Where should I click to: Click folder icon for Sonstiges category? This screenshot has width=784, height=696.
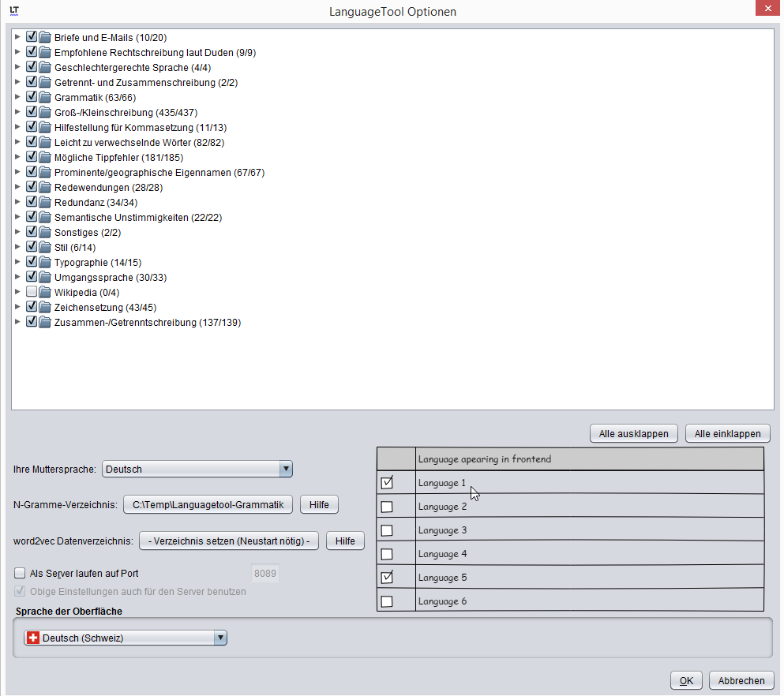(x=45, y=232)
